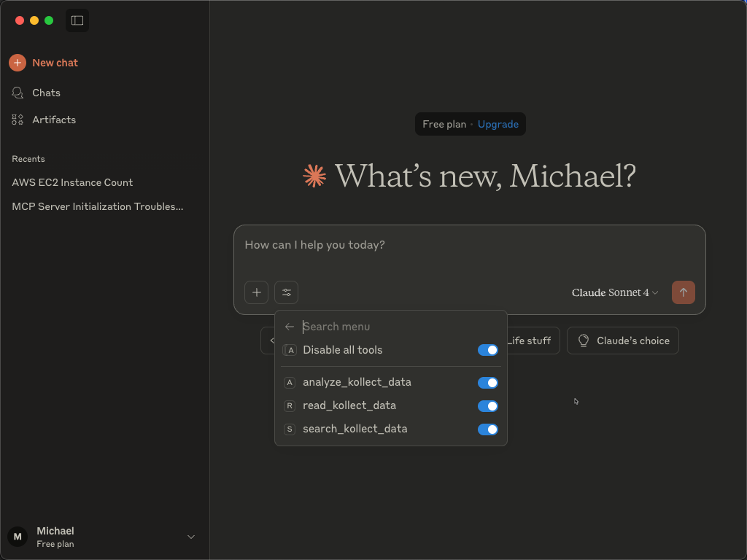Toggle Disable all tools switch
Screen dimensions: 747x560
488,350
